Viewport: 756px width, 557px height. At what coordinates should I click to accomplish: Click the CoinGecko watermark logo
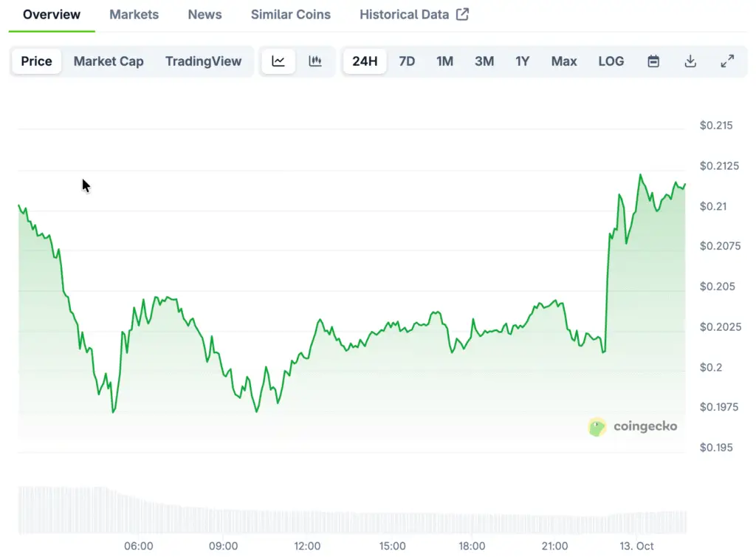click(633, 426)
